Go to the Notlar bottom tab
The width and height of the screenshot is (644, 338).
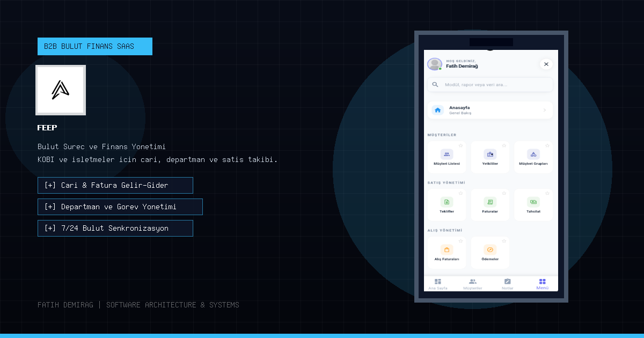[508, 284]
